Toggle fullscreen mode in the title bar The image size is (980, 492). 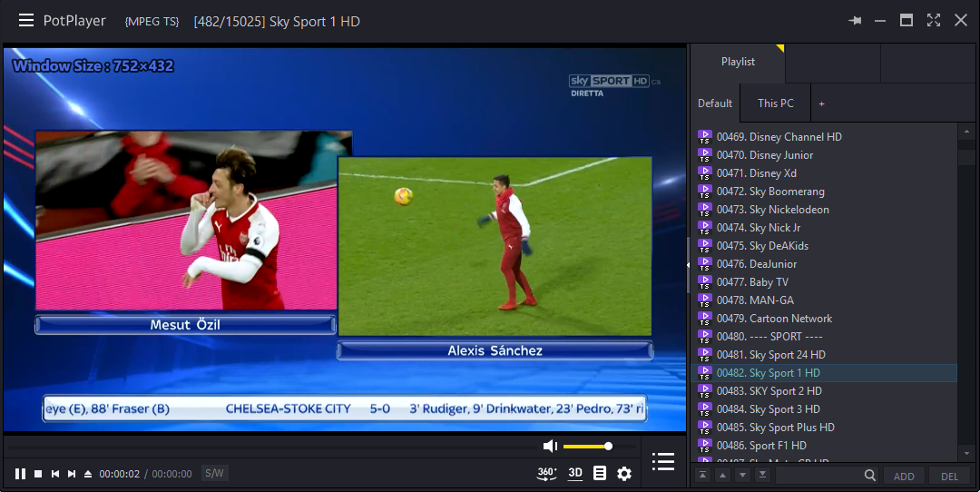pos(934,21)
